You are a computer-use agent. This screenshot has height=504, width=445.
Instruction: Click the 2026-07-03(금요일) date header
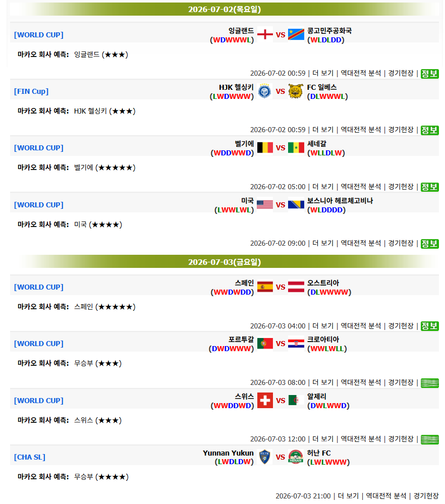point(225,262)
